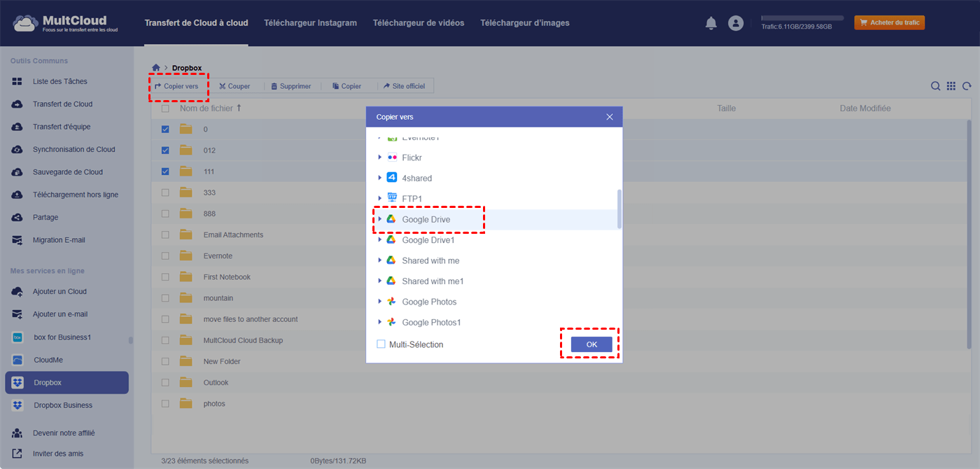Screen dimensions: 980x469
Task: Expand Shared with me node
Action: [380, 260]
